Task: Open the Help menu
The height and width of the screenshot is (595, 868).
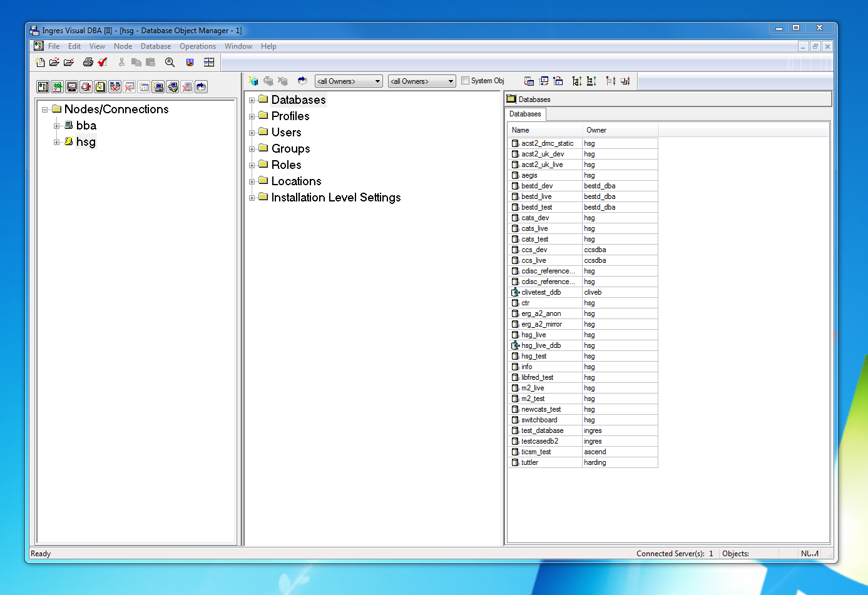Action: coord(268,46)
